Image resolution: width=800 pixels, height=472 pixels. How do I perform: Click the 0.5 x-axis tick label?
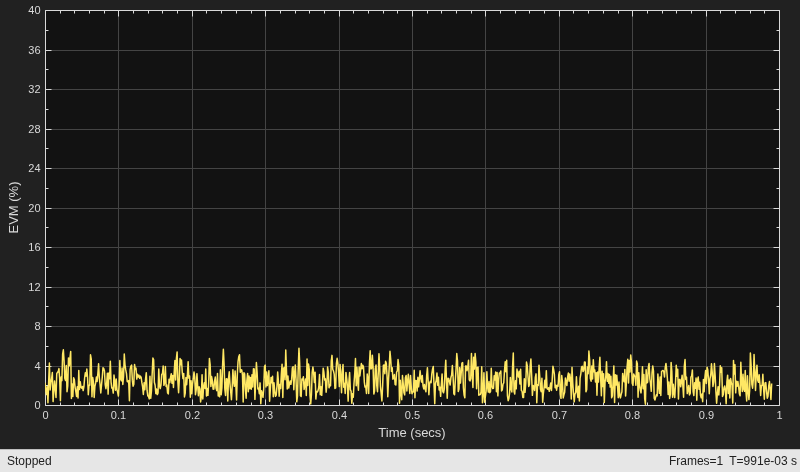click(412, 415)
